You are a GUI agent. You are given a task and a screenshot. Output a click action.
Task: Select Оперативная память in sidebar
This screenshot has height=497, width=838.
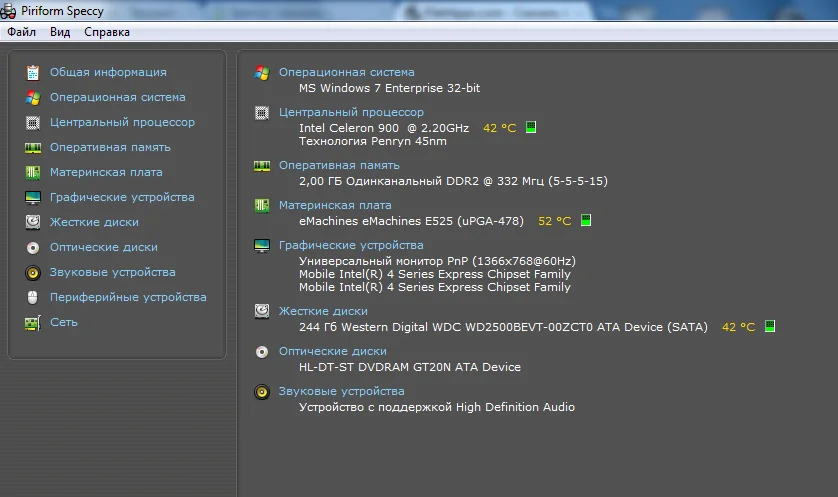tap(110, 147)
